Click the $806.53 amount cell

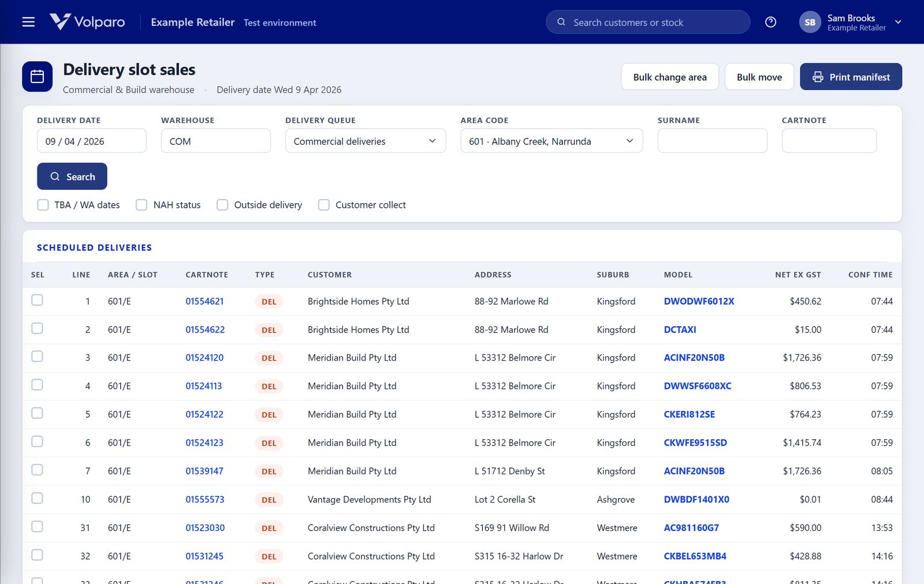[806, 386]
